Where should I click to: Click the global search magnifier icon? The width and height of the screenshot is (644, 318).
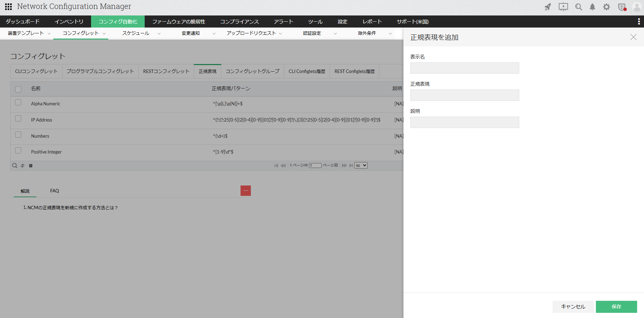pyautogui.click(x=578, y=7)
